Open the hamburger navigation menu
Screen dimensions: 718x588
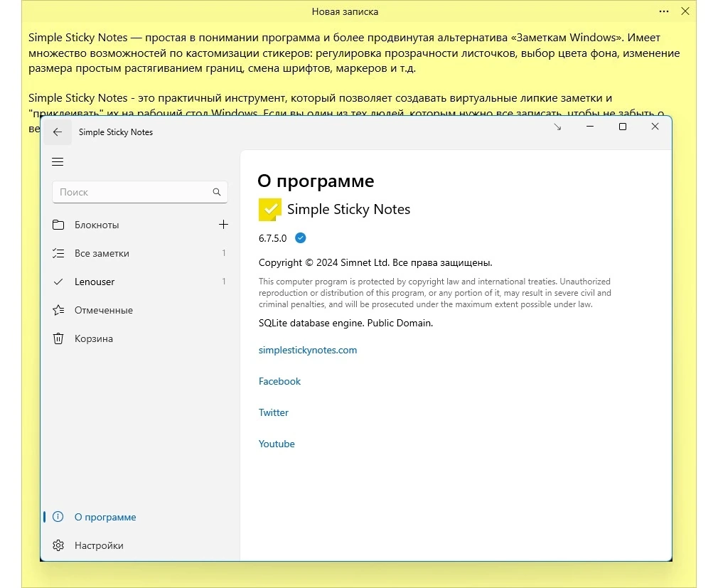coord(58,161)
